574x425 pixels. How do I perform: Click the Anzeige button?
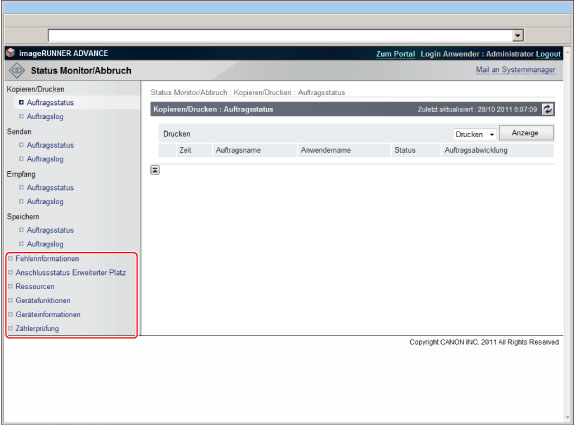point(526,133)
